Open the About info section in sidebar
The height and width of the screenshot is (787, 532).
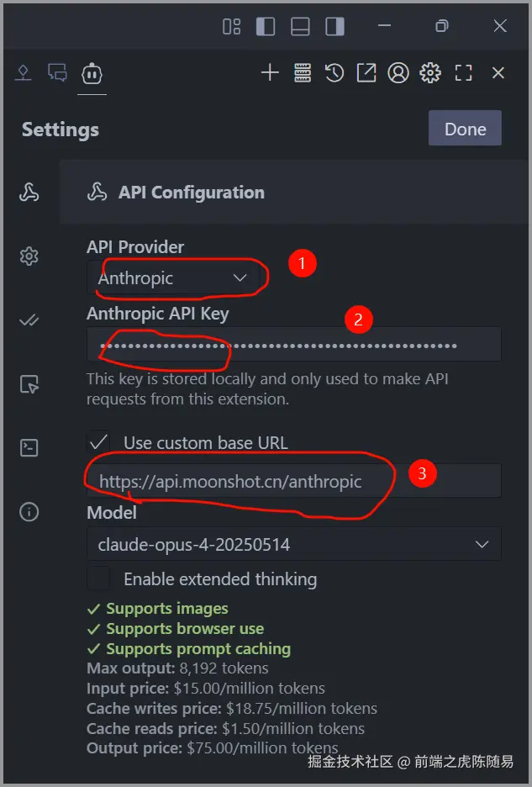coord(29,511)
